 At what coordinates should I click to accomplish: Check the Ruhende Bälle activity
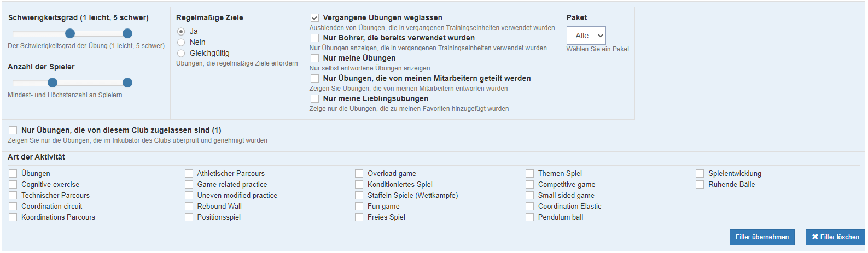pos(700,185)
